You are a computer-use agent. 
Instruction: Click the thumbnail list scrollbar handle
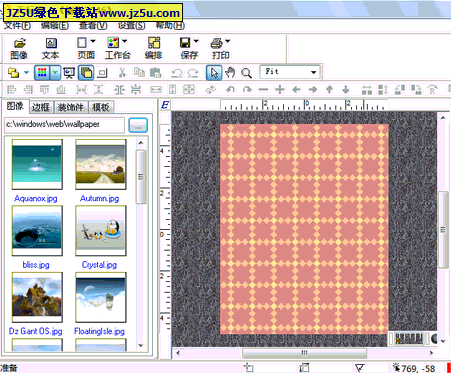[141, 177]
